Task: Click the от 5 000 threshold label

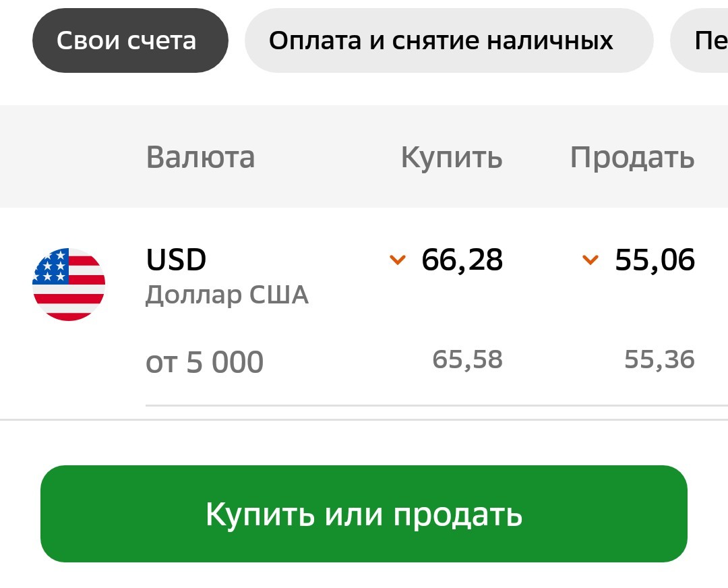Action: (205, 362)
